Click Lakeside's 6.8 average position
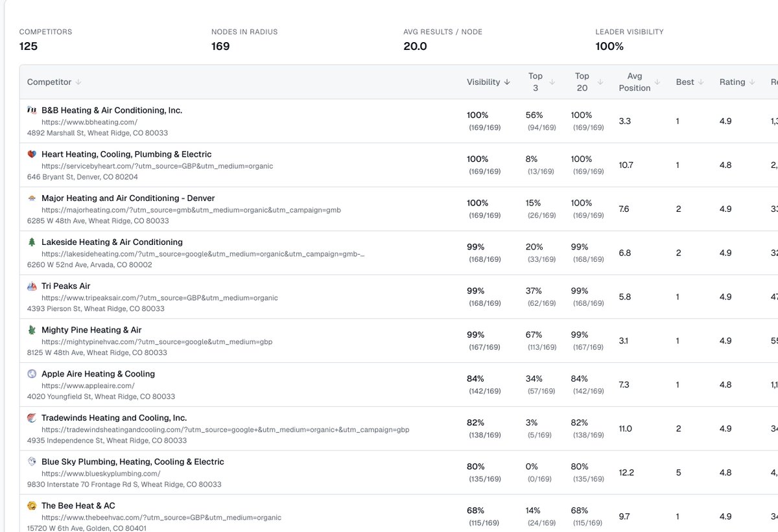The image size is (778, 532). point(625,253)
